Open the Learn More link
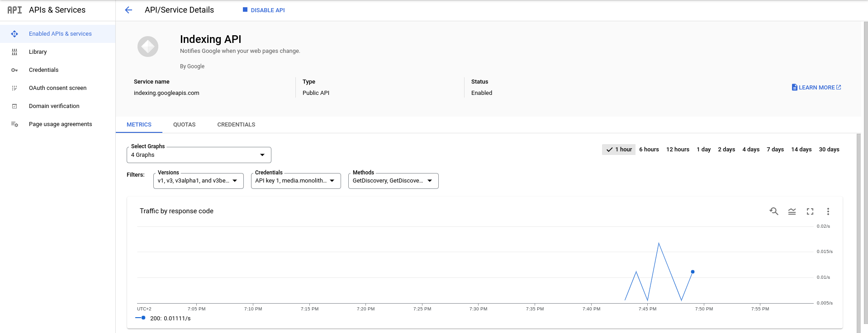This screenshot has height=333, width=868. [816, 88]
